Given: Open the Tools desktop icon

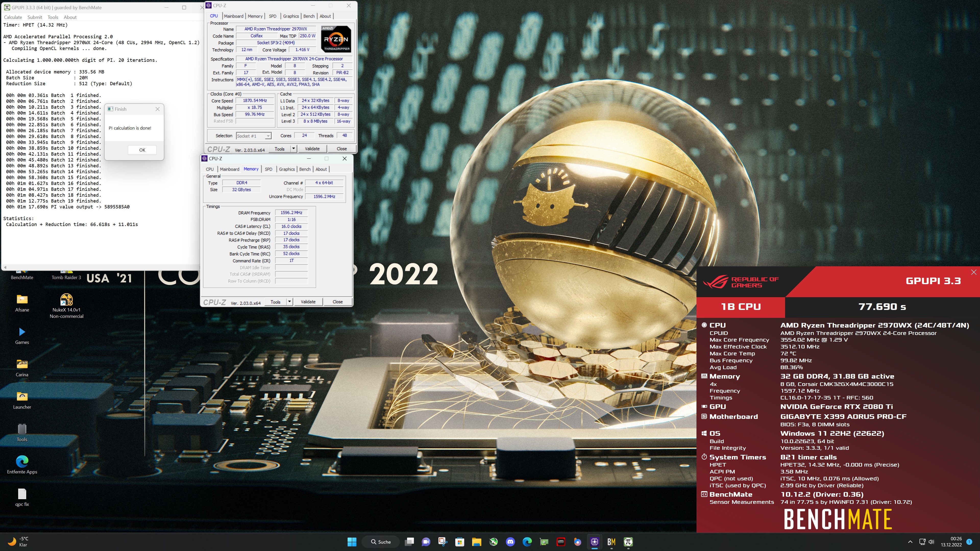Looking at the screenshot, I should click(22, 433).
